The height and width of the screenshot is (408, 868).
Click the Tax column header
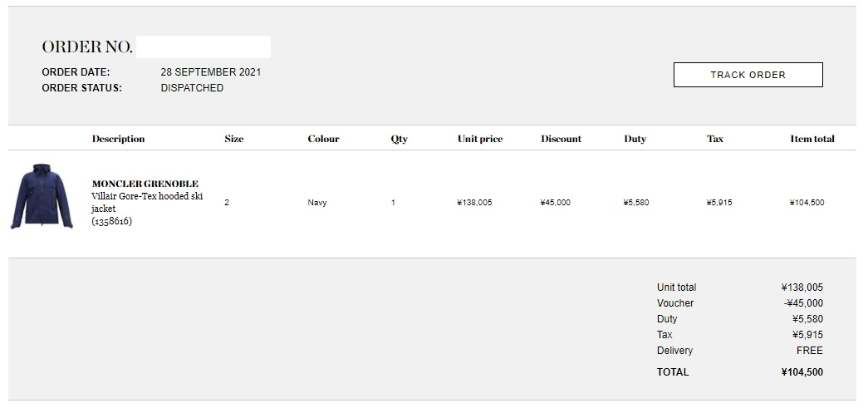click(x=715, y=139)
